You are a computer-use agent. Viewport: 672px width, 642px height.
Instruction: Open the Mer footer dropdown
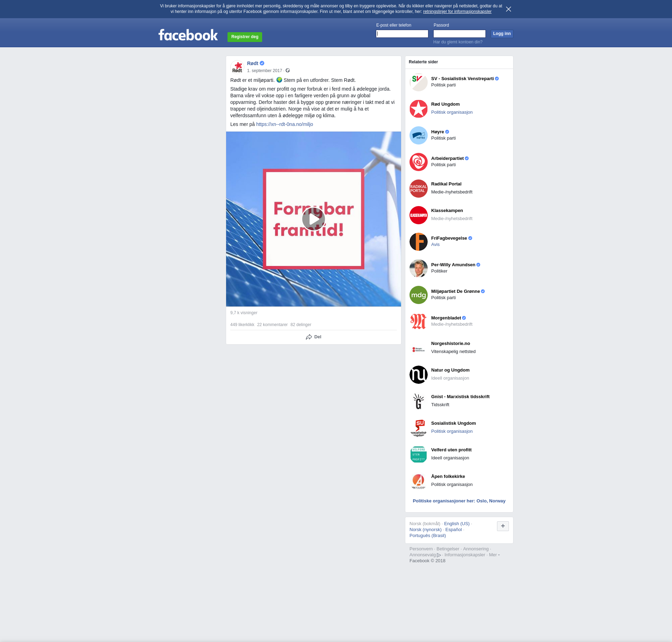tap(494, 555)
